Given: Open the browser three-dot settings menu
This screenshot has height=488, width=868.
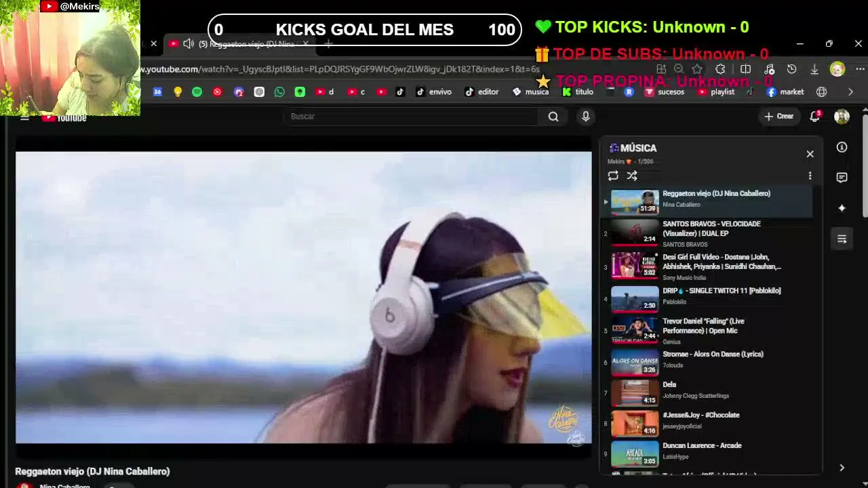Looking at the screenshot, I should 860,69.
